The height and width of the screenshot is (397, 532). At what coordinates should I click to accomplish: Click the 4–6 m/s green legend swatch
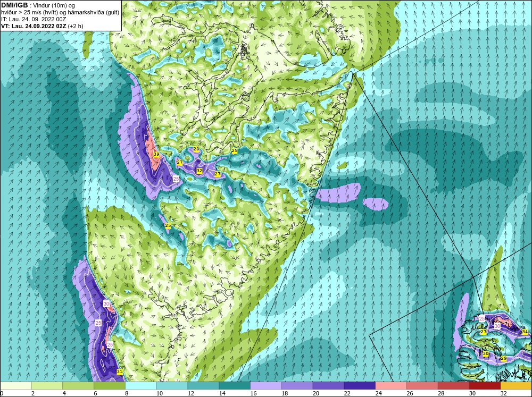[x=78, y=385]
